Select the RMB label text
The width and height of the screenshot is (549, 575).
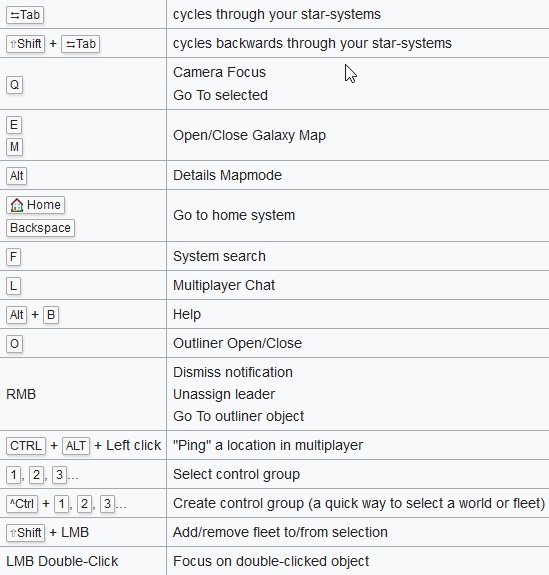pyautogui.click(x=21, y=394)
